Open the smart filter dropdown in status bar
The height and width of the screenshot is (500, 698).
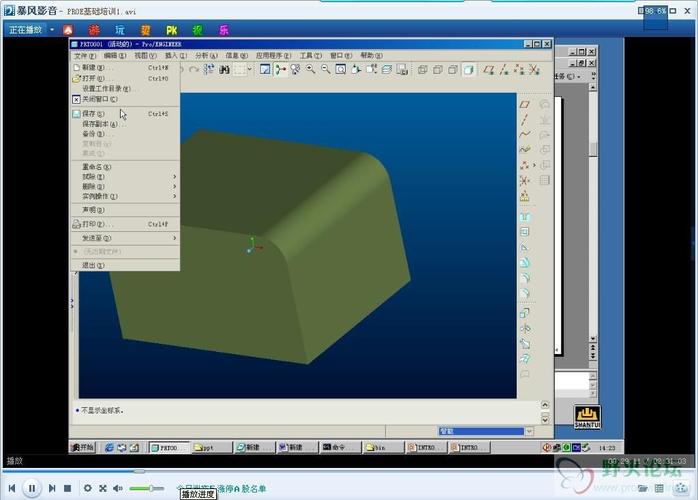coord(529,431)
